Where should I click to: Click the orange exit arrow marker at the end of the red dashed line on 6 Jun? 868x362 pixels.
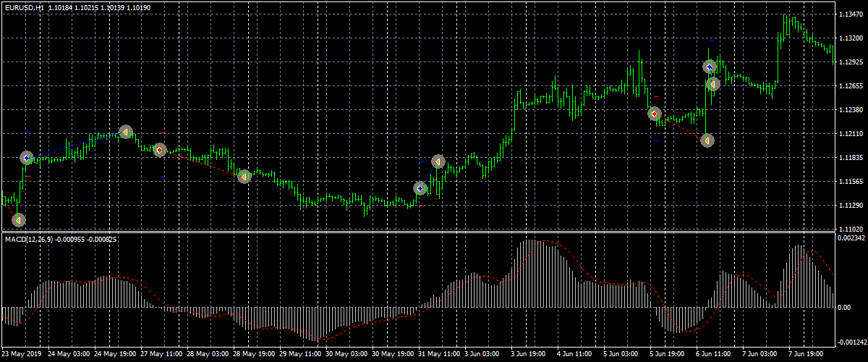tap(707, 140)
